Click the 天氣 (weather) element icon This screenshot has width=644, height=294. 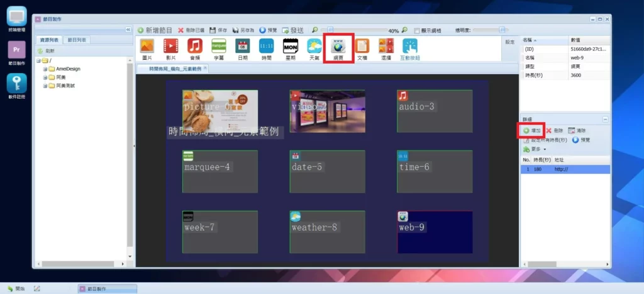click(314, 47)
